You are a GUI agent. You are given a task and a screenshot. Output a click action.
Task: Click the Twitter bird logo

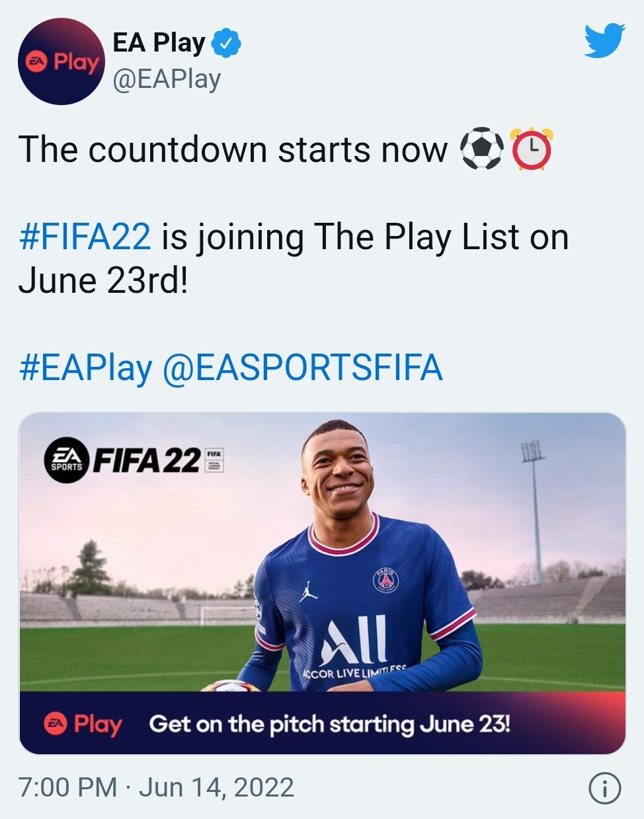(604, 41)
